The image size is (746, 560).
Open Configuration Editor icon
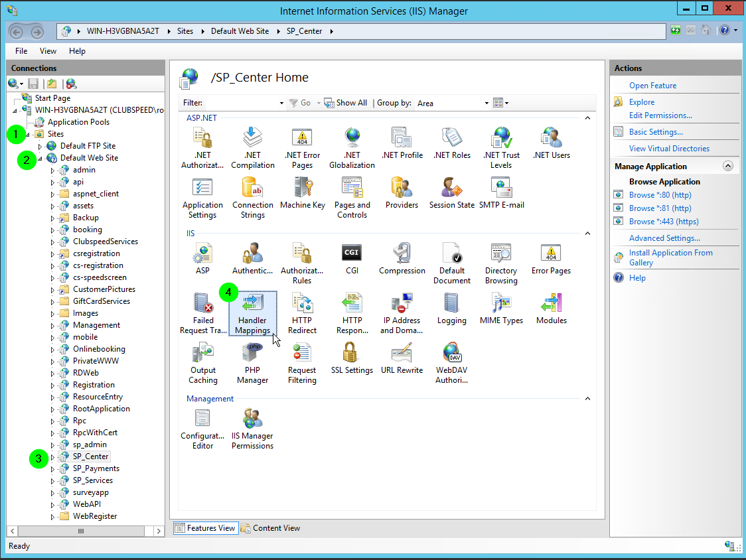(202, 429)
